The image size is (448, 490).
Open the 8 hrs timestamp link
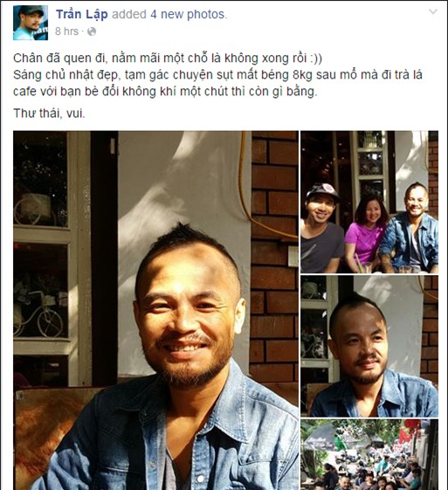coord(66,31)
